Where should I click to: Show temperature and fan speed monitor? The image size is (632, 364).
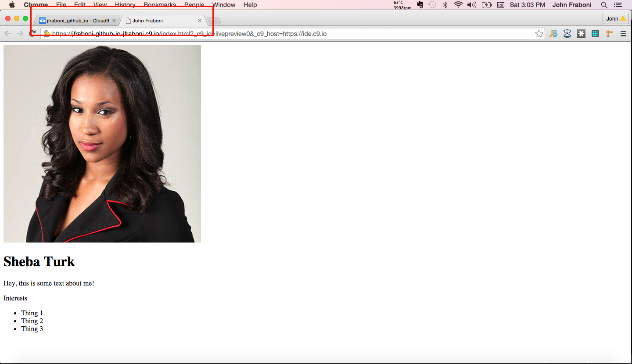(x=402, y=5)
